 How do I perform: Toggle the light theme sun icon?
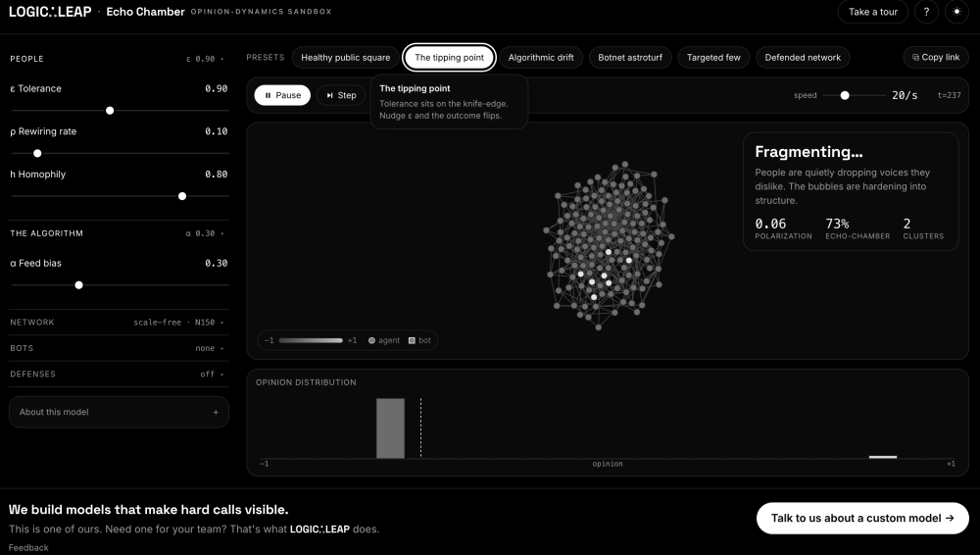pyautogui.click(x=956, y=12)
